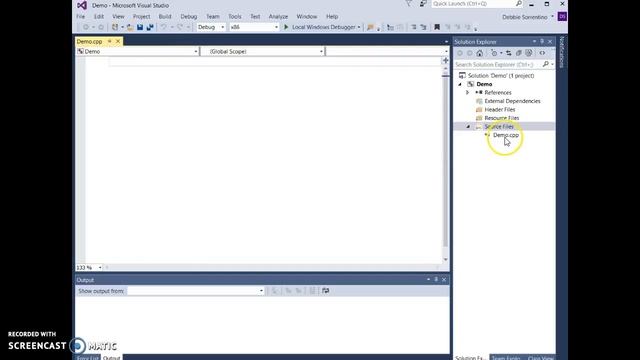Open the (Global Scope) dropdown
The width and height of the screenshot is (640, 360).
pyautogui.click(x=263, y=51)
